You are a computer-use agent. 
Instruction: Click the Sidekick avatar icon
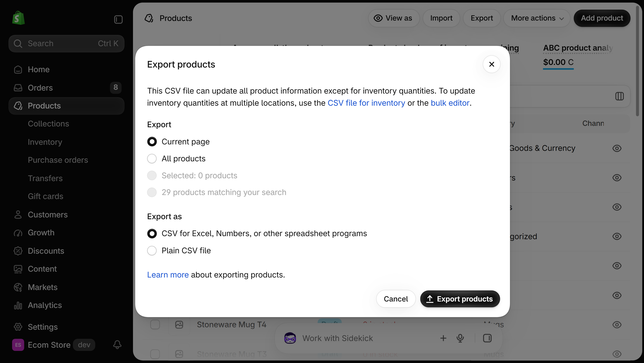(x=290, y=338)
